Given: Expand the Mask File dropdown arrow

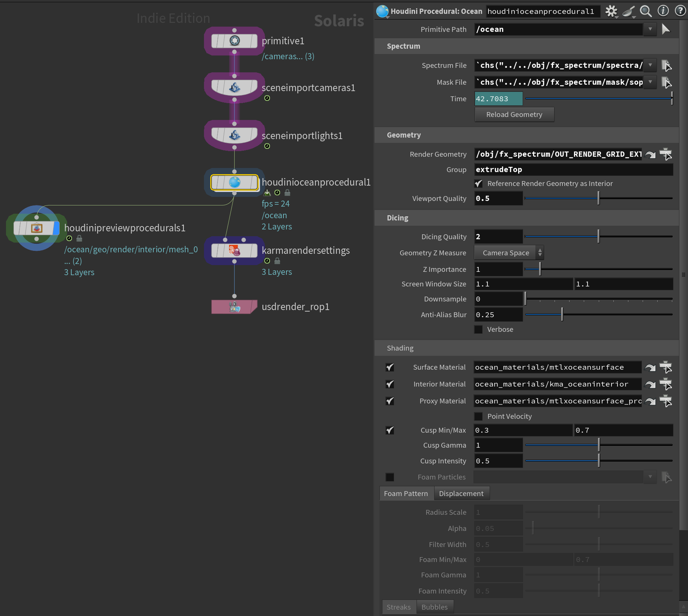Looking at the screenshot, I should coord(650,82).
